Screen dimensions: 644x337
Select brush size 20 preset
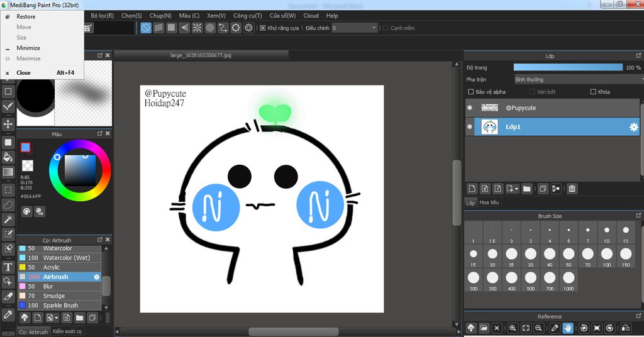tap(492, 257)
